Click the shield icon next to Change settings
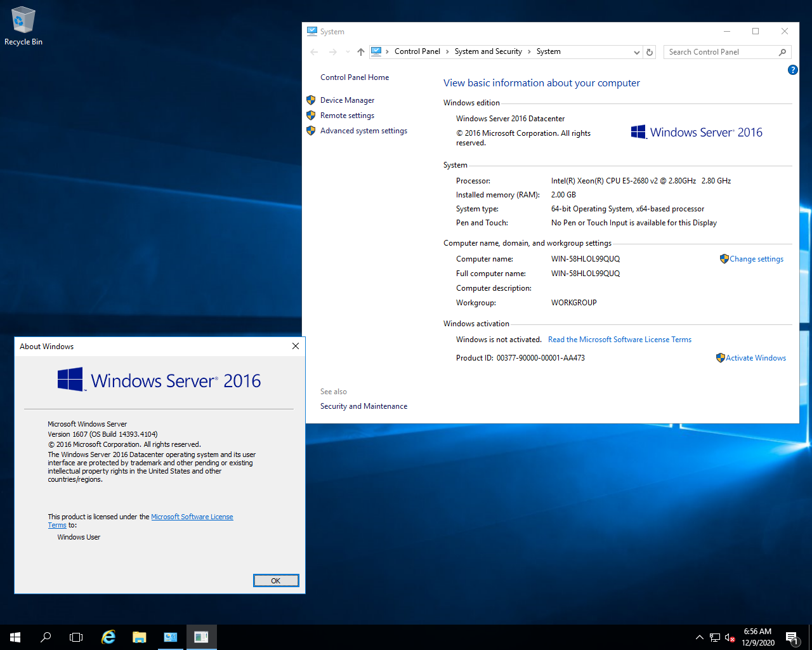 click(x=724, y=259)
